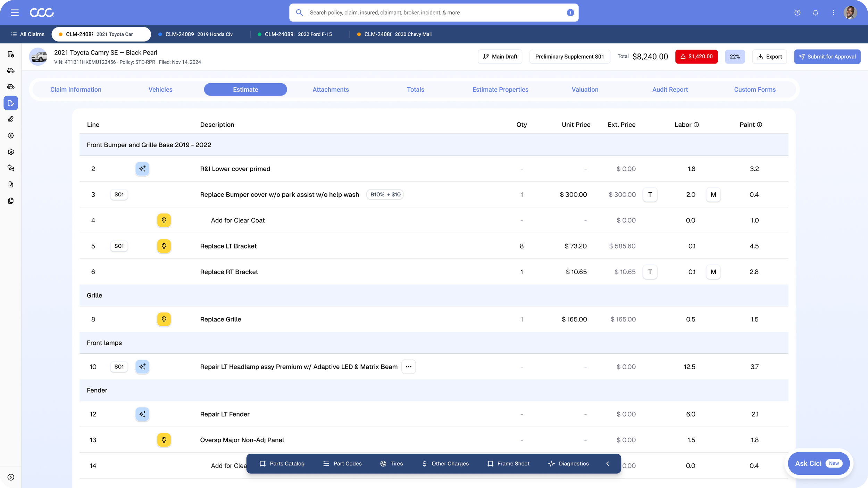Click the lightbulb icon on line 5
The image size is (868, 488).
[x=164, y=246]
